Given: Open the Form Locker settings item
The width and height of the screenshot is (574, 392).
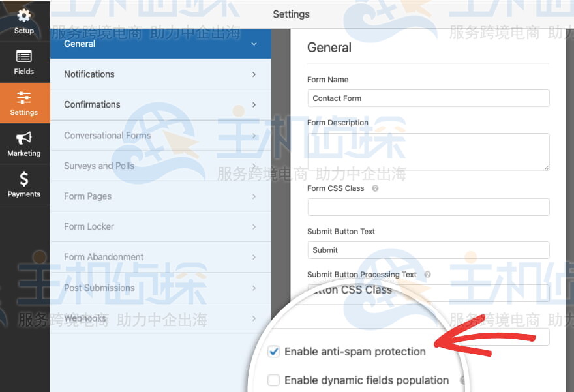Looking at the screenshot, I should click(x=160, y=226).
